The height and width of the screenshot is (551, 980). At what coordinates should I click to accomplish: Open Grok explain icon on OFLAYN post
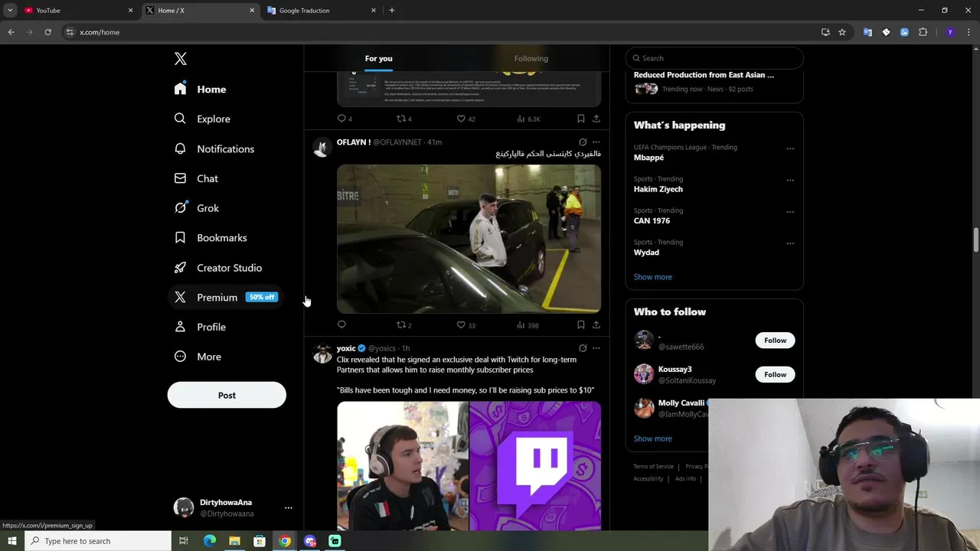pyautogui.click(x=583, y=142)
